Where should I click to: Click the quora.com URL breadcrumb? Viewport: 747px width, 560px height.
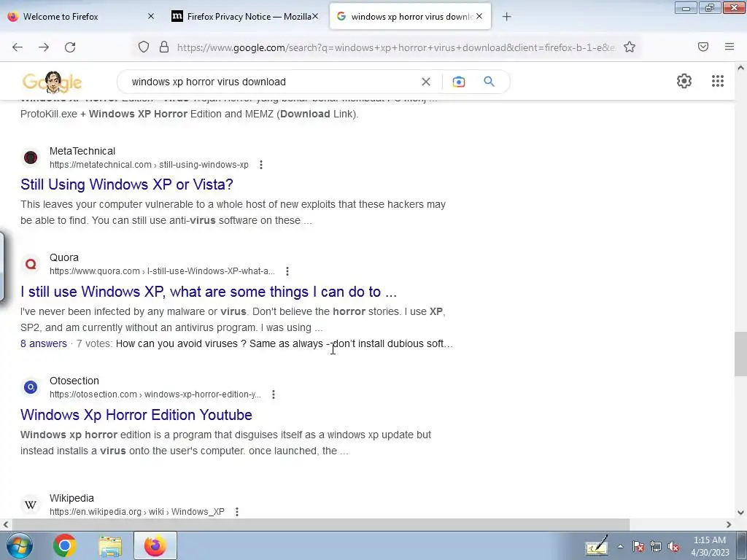[x=162, y=271]
